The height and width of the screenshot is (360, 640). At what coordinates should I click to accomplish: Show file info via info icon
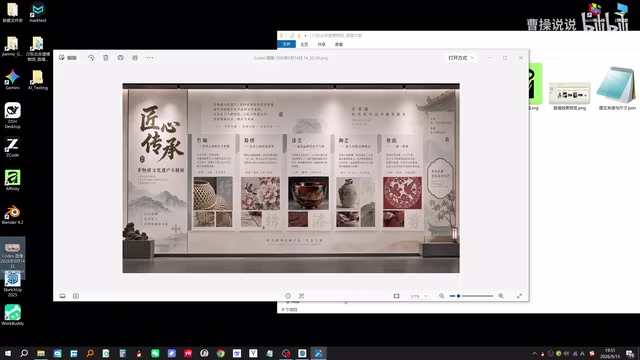pyautogui.click(x=288, y=296)
